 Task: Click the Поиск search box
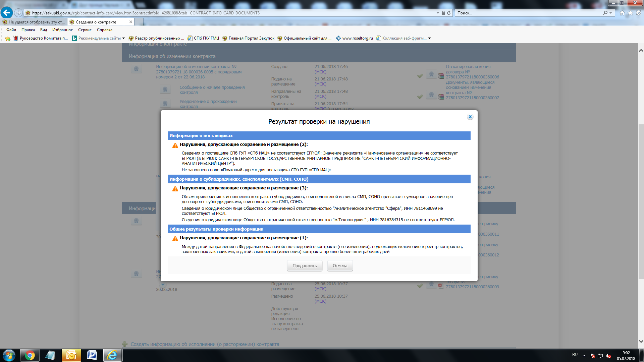click(528, 13)
